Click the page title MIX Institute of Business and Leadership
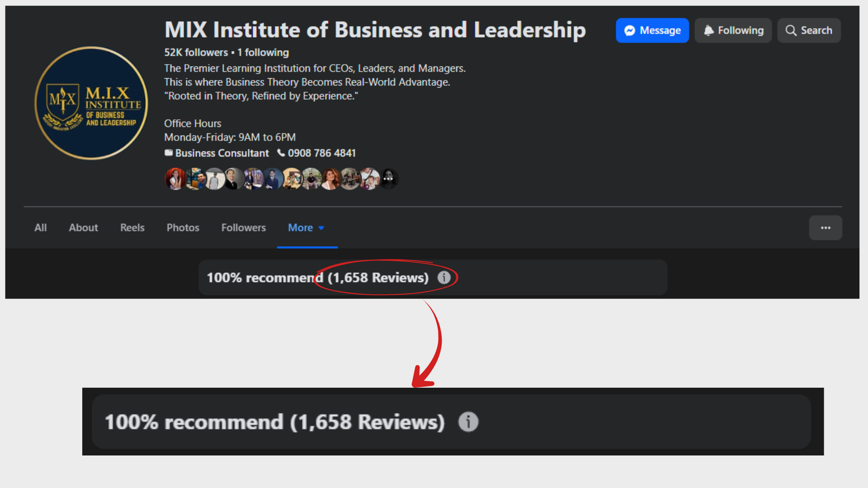The height and width of the screenshot is (488, 868). (x=375, y=30)
